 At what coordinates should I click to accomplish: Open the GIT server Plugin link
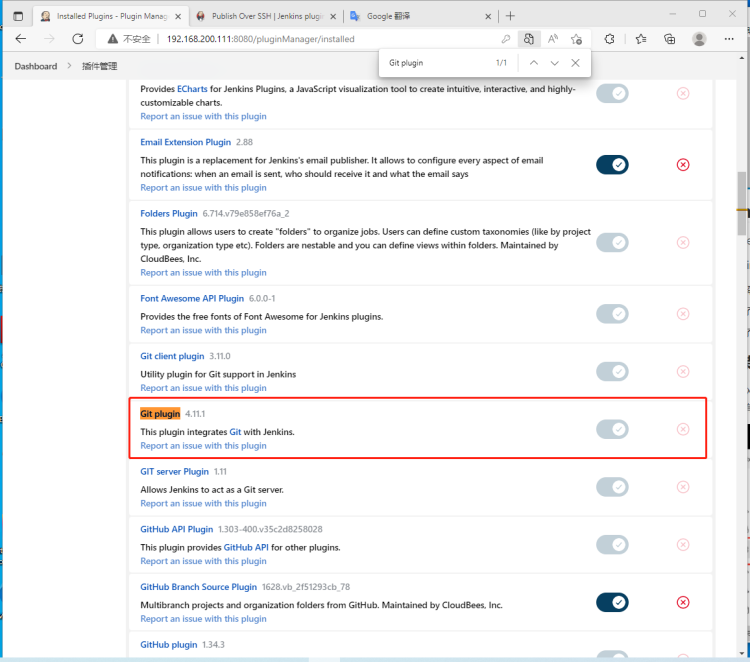pos(175,472)
